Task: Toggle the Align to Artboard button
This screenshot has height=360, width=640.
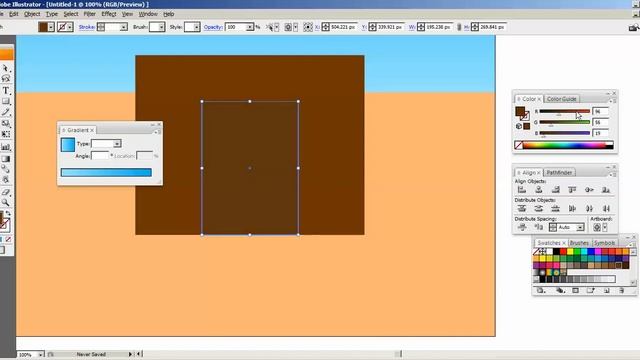Action: pyautogui.click(x=597, y=227)
